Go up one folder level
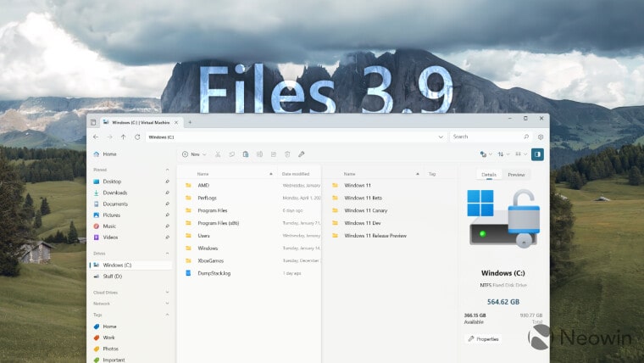This screenshot has width=644, height=363. click(123, 137)
